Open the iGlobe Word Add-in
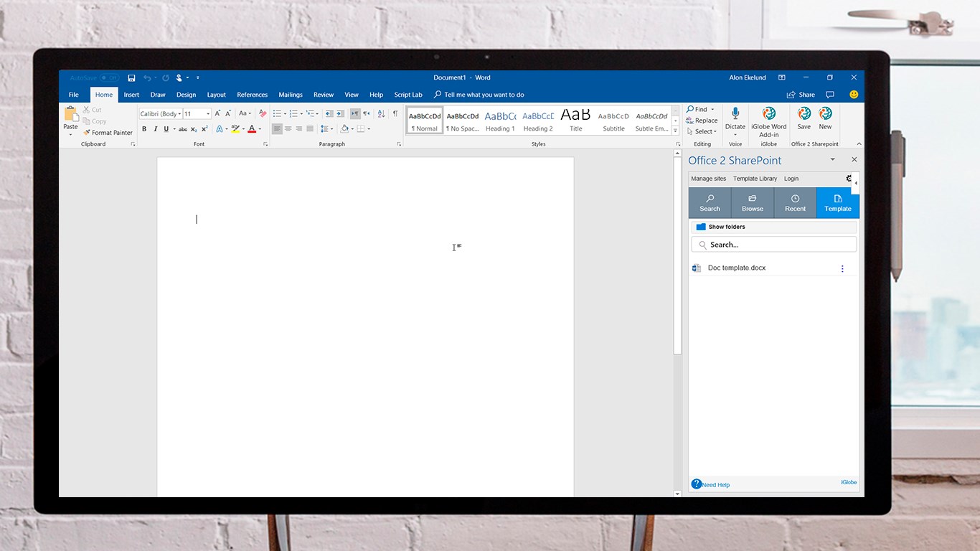This screenshot has width=980, height=551. point(769,121)
